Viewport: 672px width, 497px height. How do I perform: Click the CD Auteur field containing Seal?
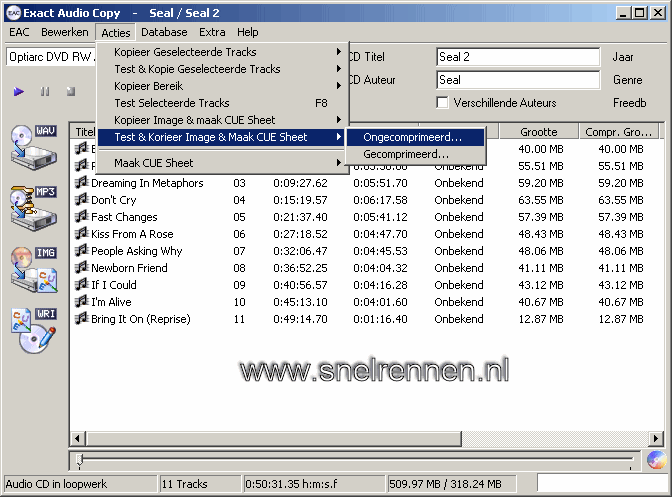click(x=518, y=80)
